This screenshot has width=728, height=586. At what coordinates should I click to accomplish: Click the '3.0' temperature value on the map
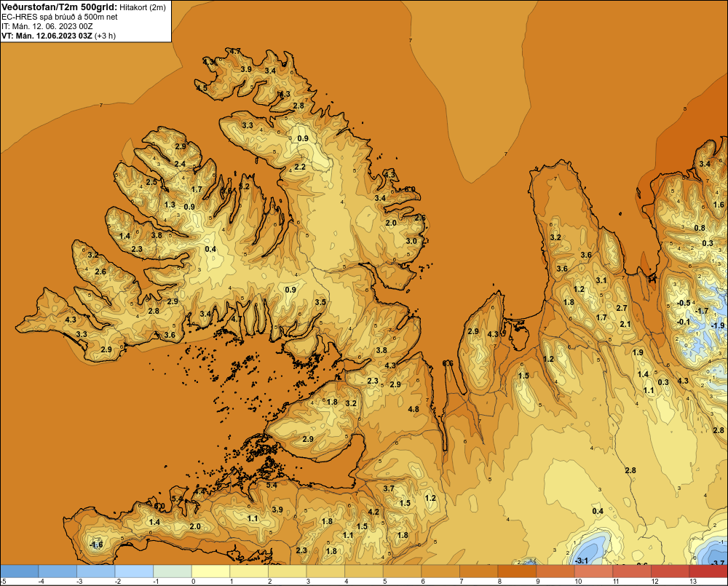(x=411, y=241)
